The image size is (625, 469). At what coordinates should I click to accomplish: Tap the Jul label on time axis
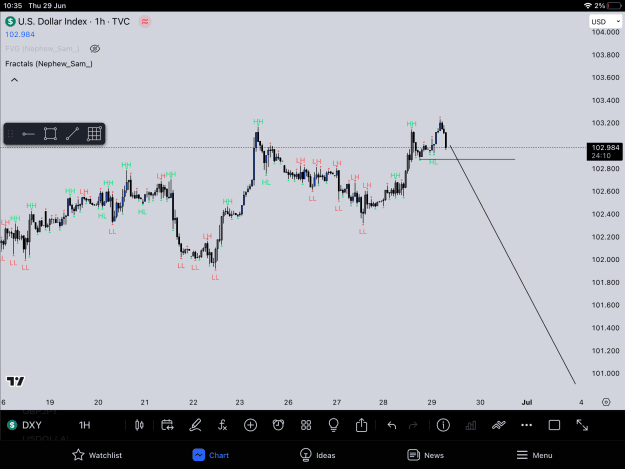(527, 402)
